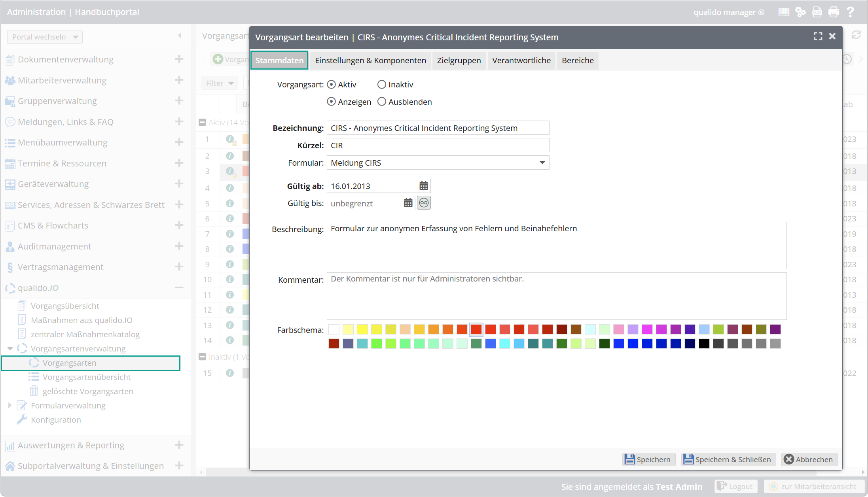Click the info icon in row 5

(230, 203)
